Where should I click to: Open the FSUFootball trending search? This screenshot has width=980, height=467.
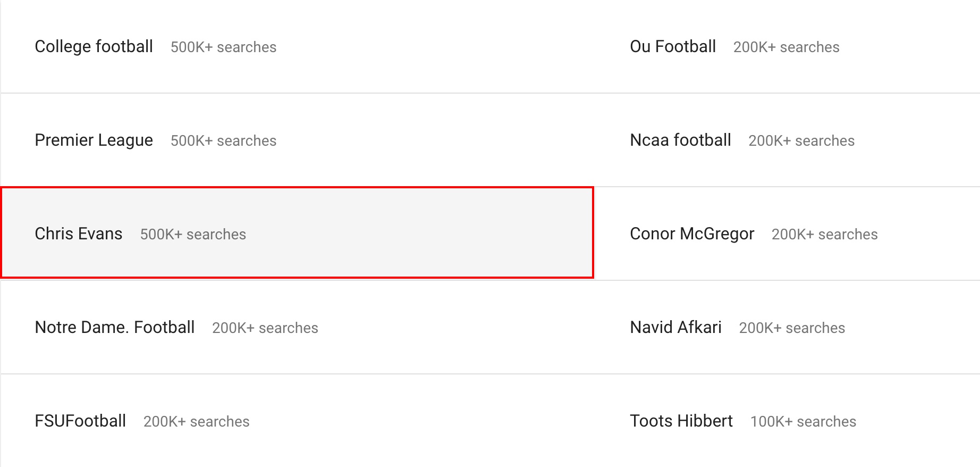80,421
